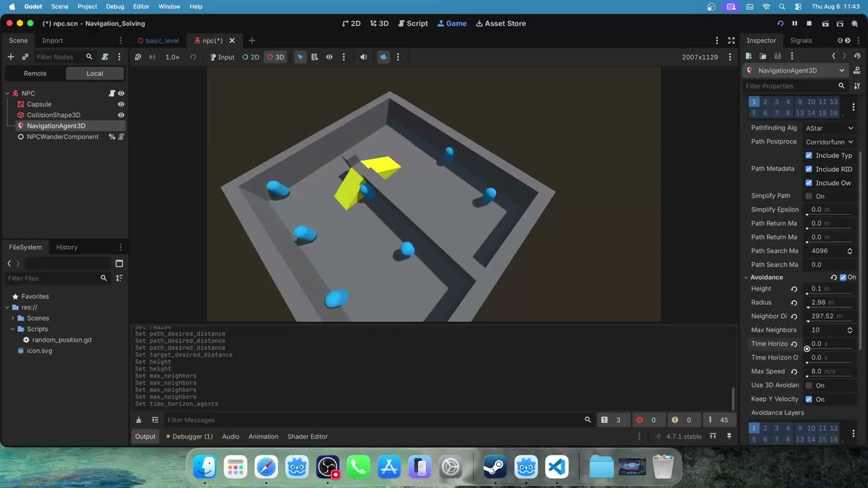Collapse the Avoidance section
Viewport: 868px width, 488px height.
746,277
